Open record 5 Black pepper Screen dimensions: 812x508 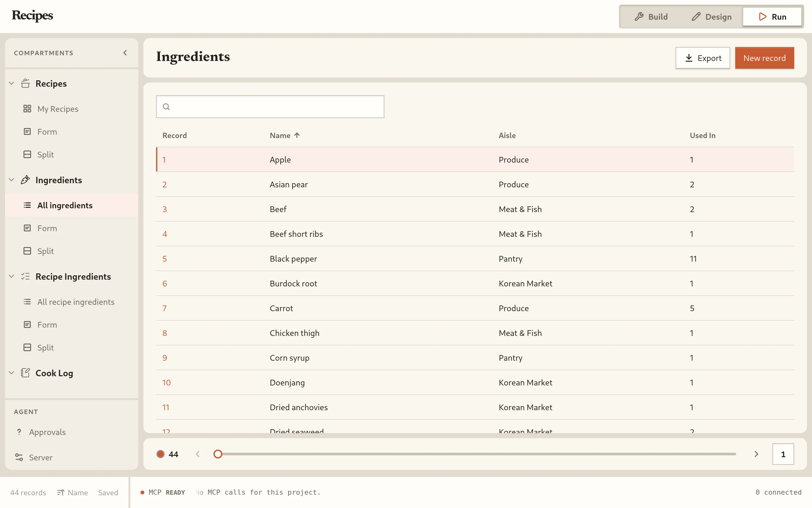(475, 259)
